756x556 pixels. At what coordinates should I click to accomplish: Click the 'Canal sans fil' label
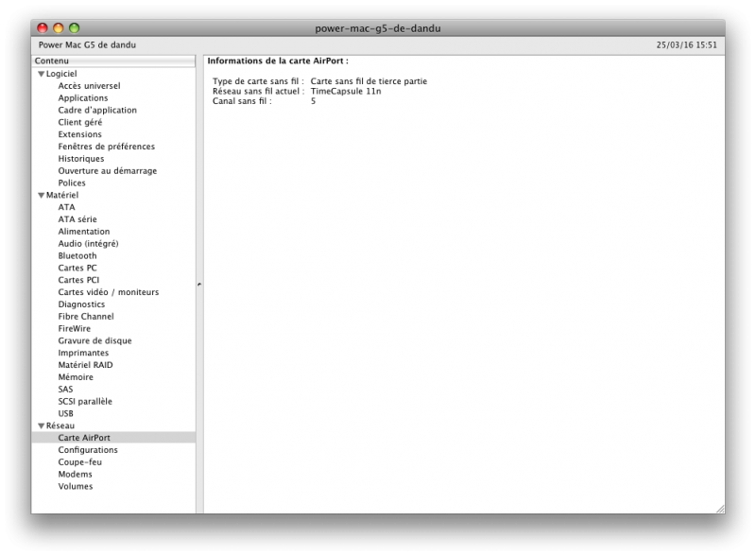click(x=240, y=101)
